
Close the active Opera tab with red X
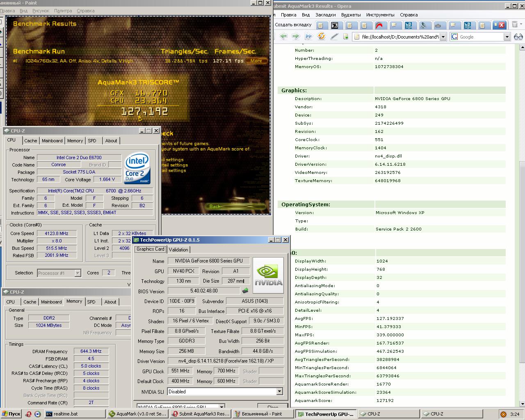(501, 25)
